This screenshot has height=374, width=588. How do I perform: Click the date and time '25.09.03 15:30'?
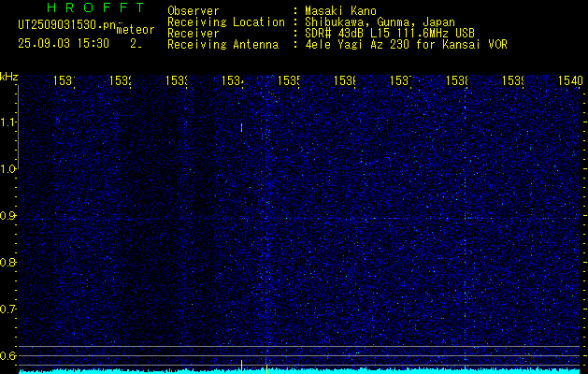[x=64, y=44]
